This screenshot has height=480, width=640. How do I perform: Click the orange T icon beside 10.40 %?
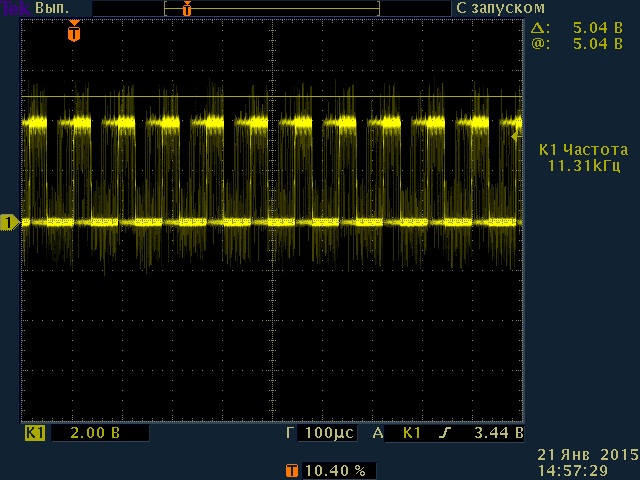(291, 469)
